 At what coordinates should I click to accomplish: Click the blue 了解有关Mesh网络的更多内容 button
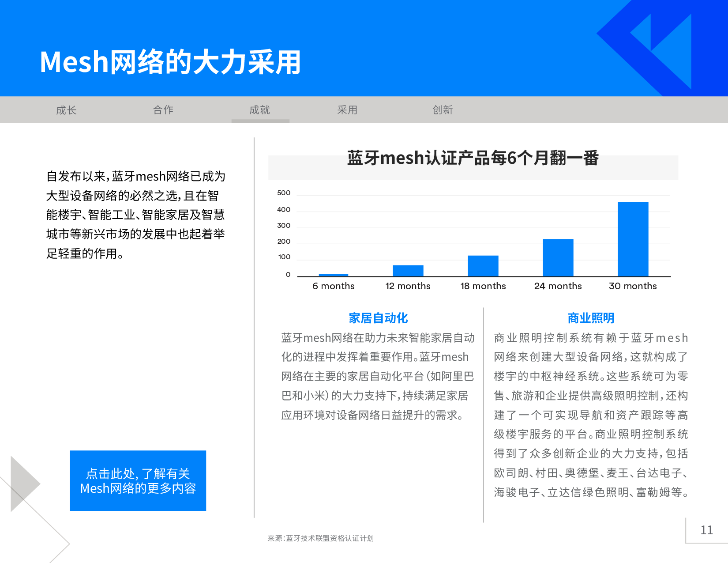pos(138,480)
